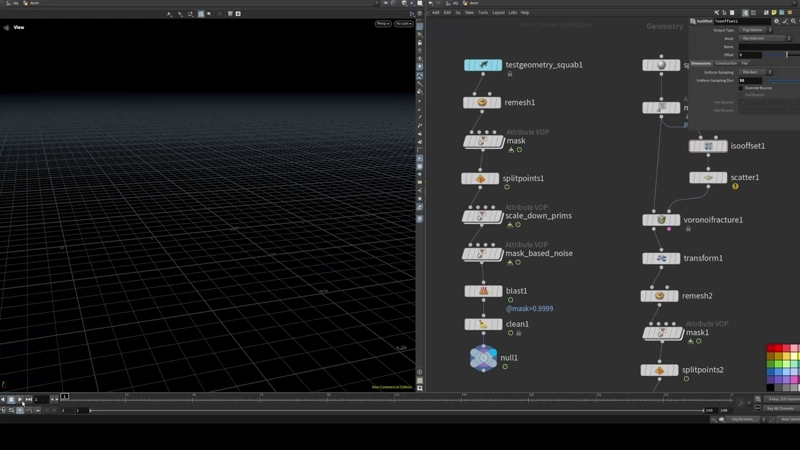Select the sphere node icon above isooffset1
800x450 pixels.
tap(661, 65)
